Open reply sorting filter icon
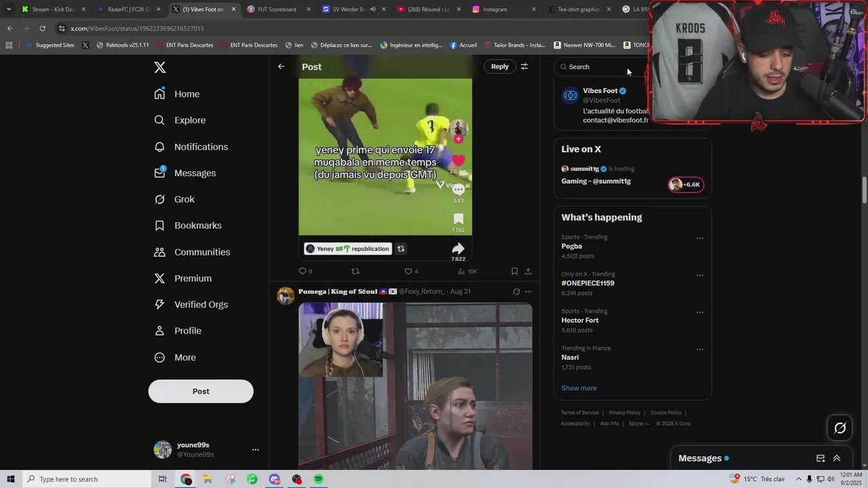Viewport: 868px width, 488px height. click(x=524, y=66)
